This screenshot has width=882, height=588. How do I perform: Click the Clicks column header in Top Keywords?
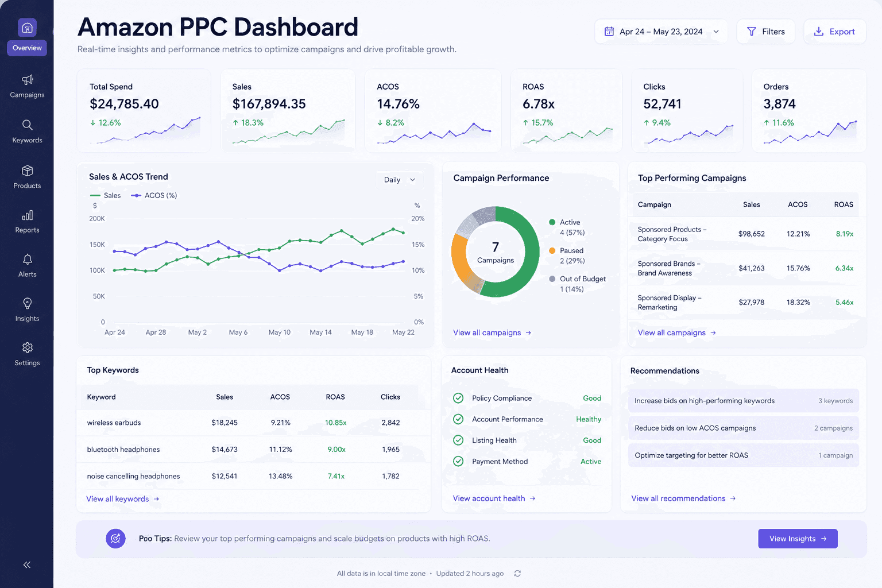point(390,397)
